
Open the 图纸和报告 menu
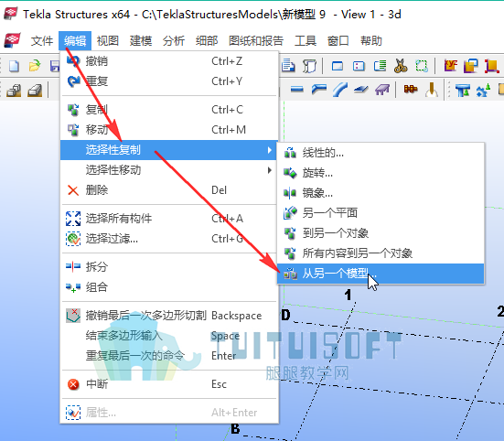click(x=256, y=41)
